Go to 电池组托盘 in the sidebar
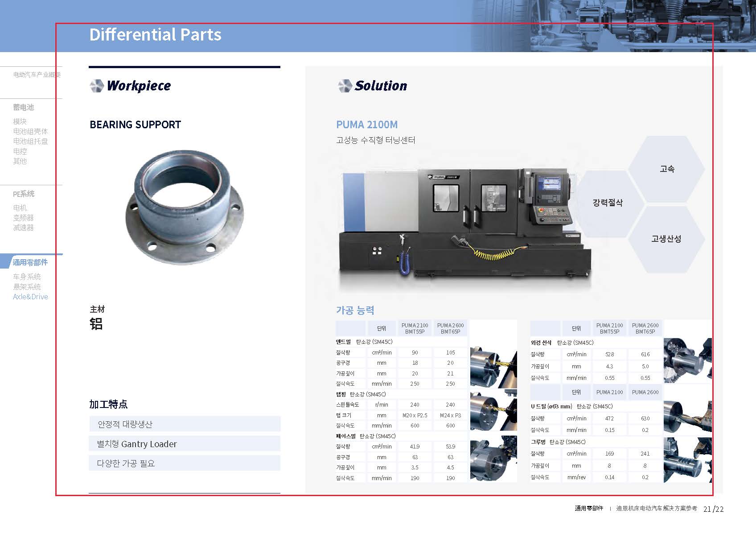756x534 pixels. point(30,141)
